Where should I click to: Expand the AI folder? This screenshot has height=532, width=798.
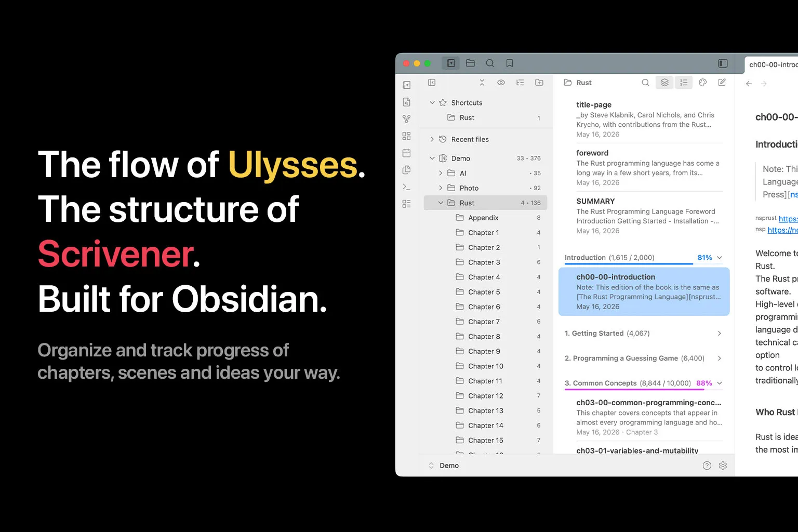pos(441,173)
